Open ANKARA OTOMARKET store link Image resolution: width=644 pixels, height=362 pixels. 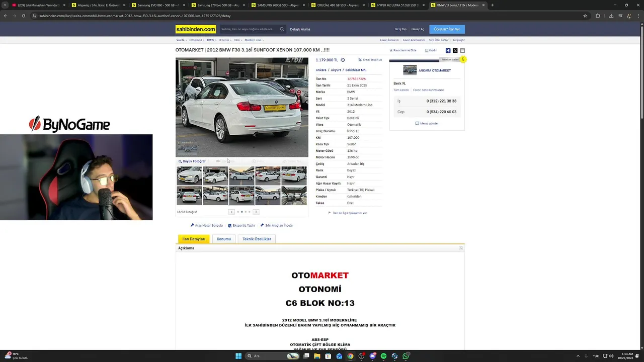pos(435,70)
